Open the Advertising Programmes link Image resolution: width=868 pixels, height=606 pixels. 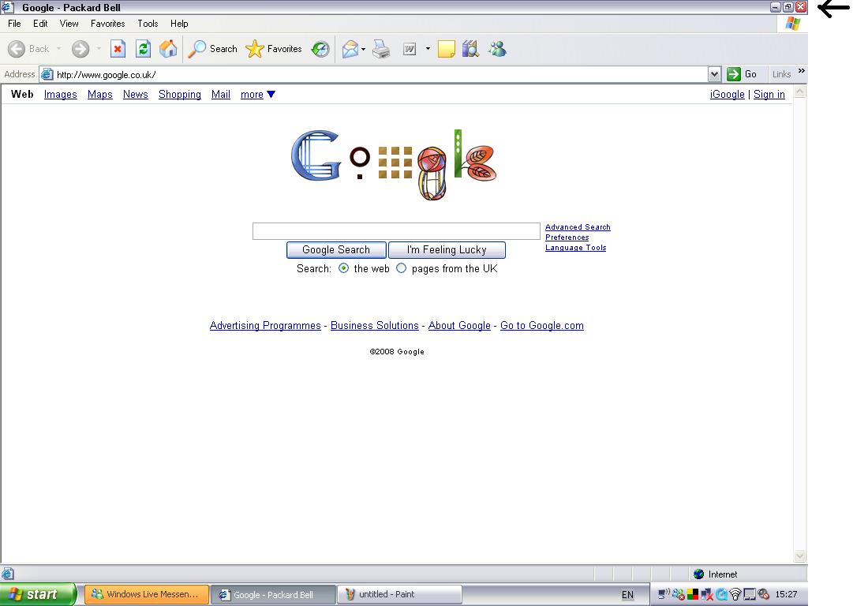265,325
